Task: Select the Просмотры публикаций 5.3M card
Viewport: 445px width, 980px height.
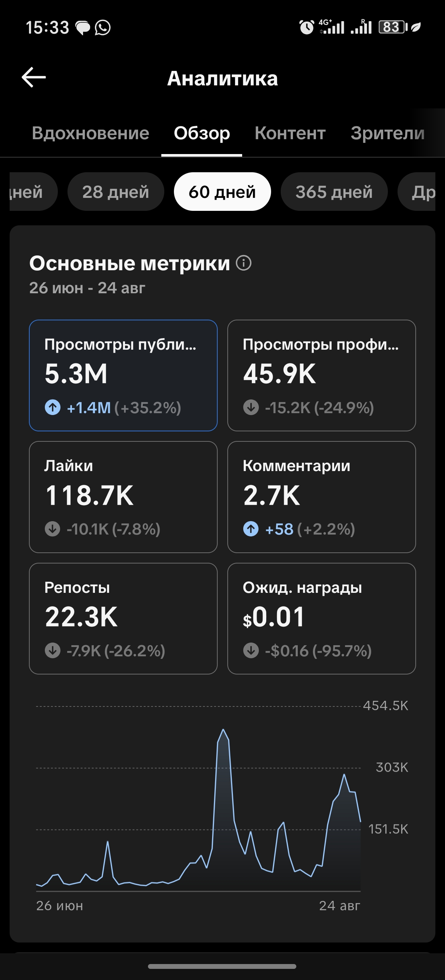Action: point(123,376)
